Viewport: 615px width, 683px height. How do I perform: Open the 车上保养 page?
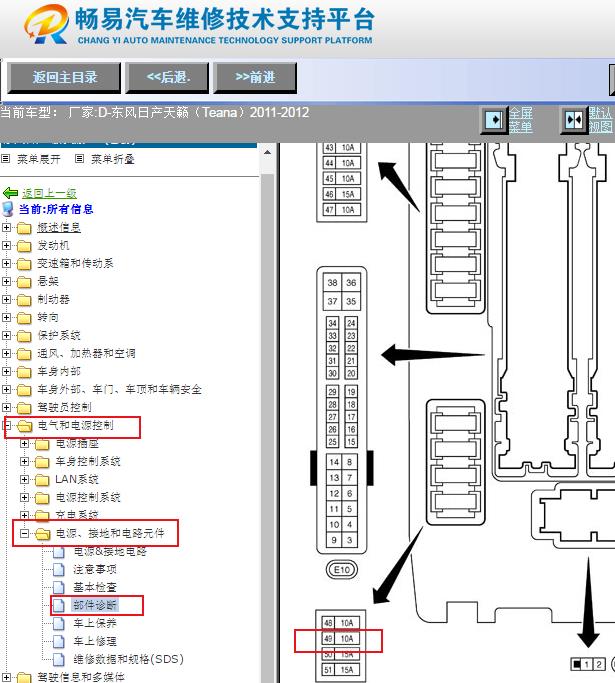pos(95,623)
